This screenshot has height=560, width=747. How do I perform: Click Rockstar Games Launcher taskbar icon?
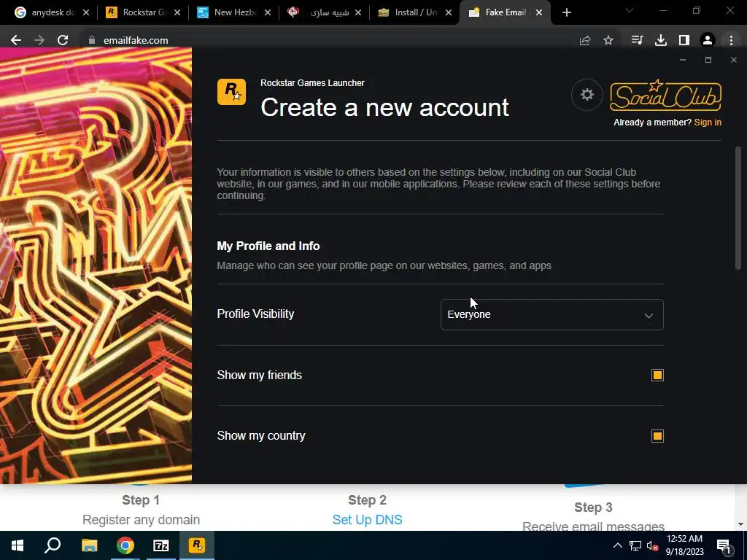197,545
